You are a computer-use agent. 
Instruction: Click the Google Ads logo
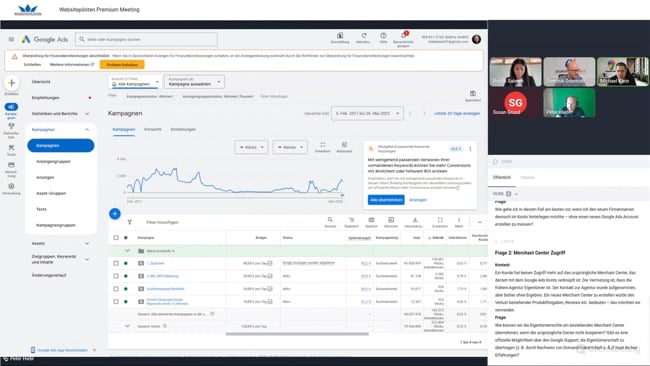click(45, 39)
